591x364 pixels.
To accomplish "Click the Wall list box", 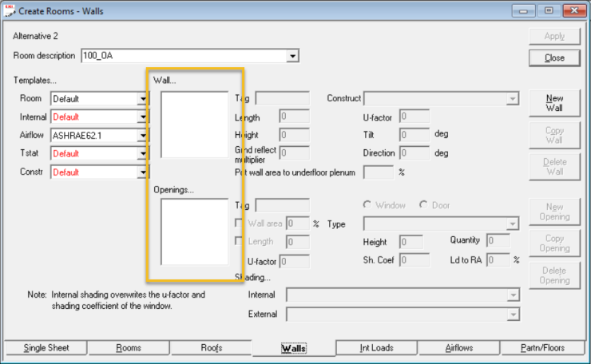I will pyautogui.click(x=195, y=125).
